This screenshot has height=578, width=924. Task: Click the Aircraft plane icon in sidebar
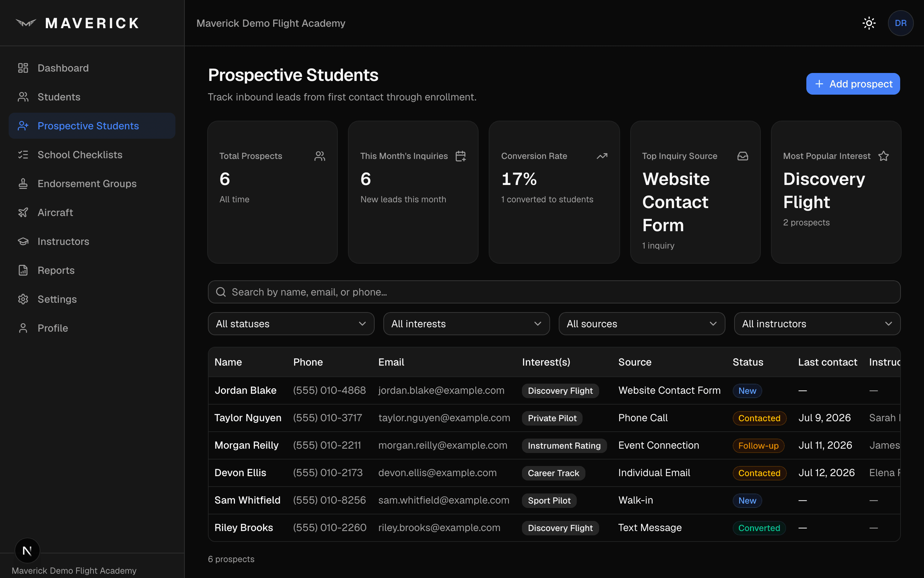[x=23, y=212]
